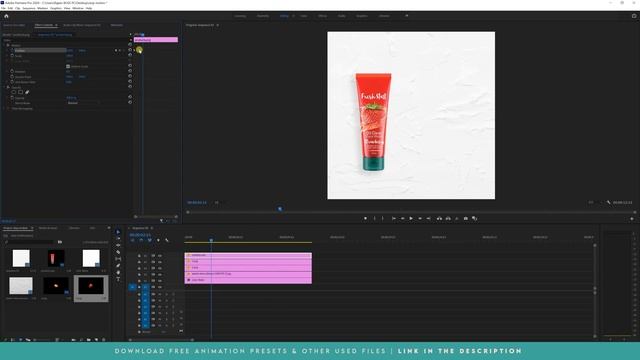Add a marker in the timeline panel

(158, 240)
